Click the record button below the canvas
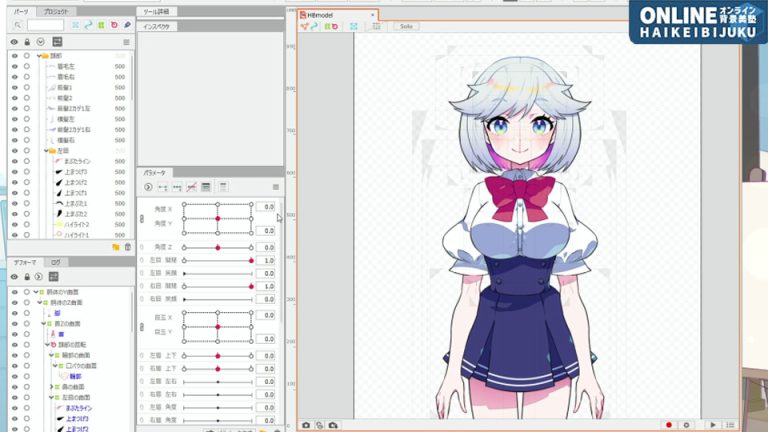This screenshot has height=432, width=768. tap(669, 425)
